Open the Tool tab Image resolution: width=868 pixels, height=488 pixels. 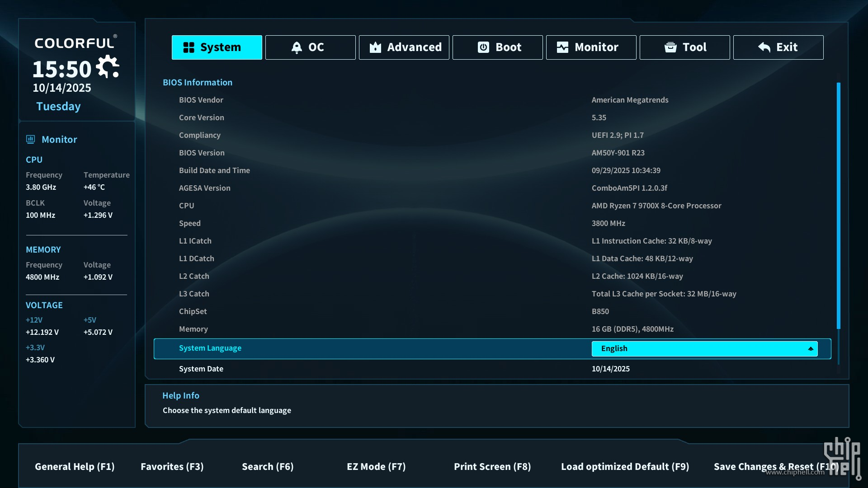pos(684,47)
